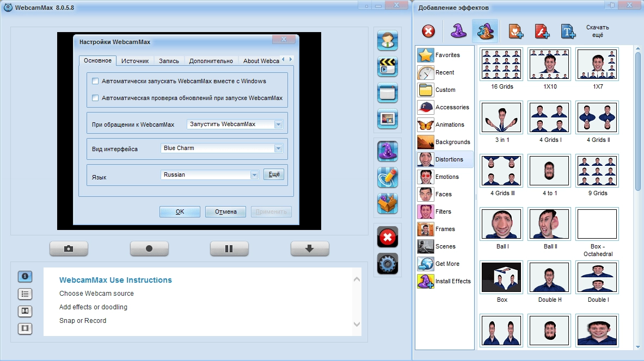Click the download arrow button below preview
The height and width of the screenshot is (361, 644).
point(310,248)
